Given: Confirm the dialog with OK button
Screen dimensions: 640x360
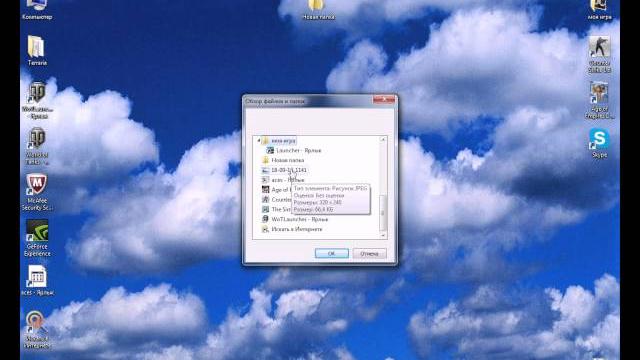Looking at the screenshot, I should [331, 253].
